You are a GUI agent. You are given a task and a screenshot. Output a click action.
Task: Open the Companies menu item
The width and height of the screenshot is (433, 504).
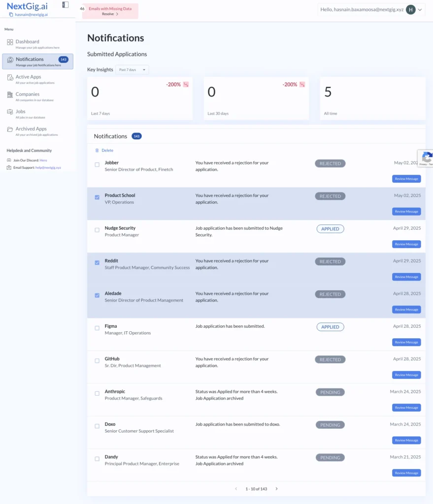37,96
